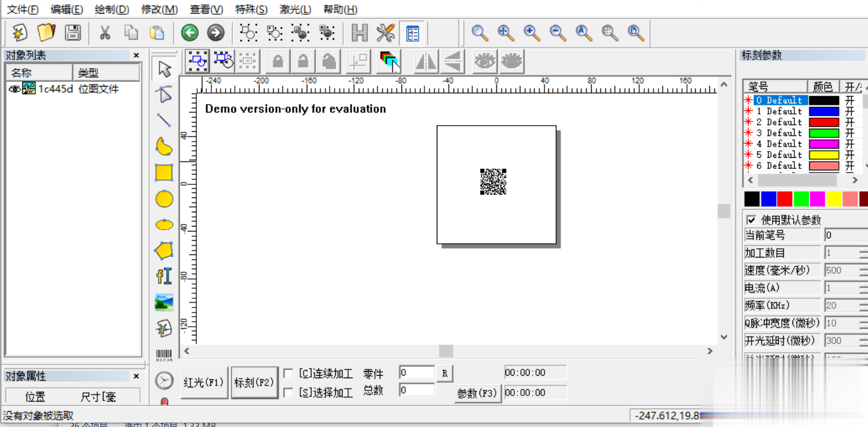The width and height of the screenshot is (868, 427).
Task: Open the 编辑(E) menu
Action: pyautogui.click(x=67, y=9)
